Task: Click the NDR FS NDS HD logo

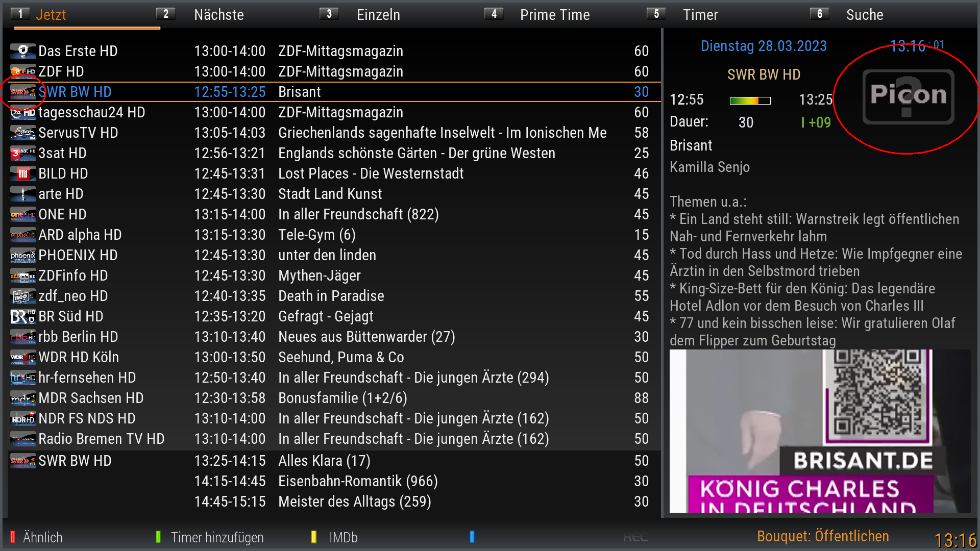Action: 23,418
